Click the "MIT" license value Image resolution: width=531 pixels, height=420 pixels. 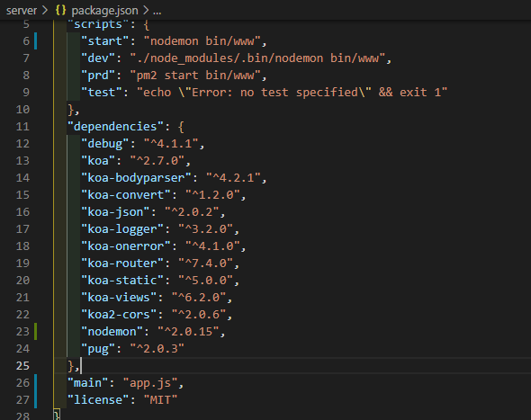click(160, 400)
